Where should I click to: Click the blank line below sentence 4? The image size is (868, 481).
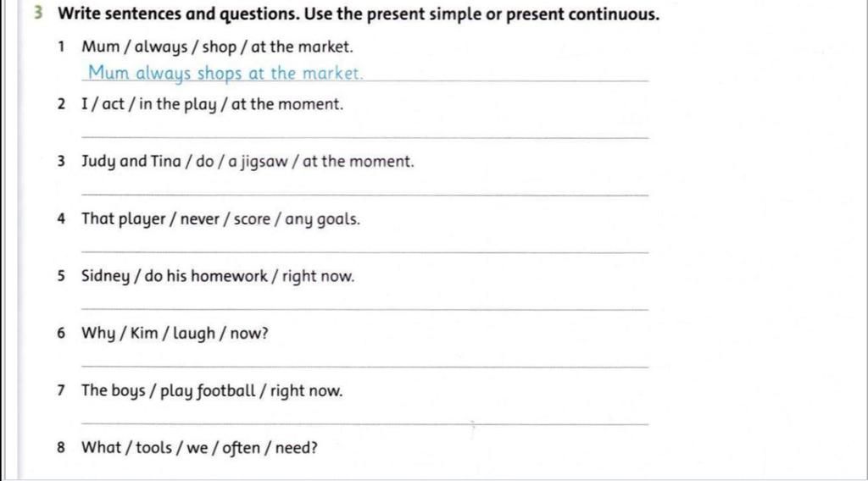(x=364, y=252)
